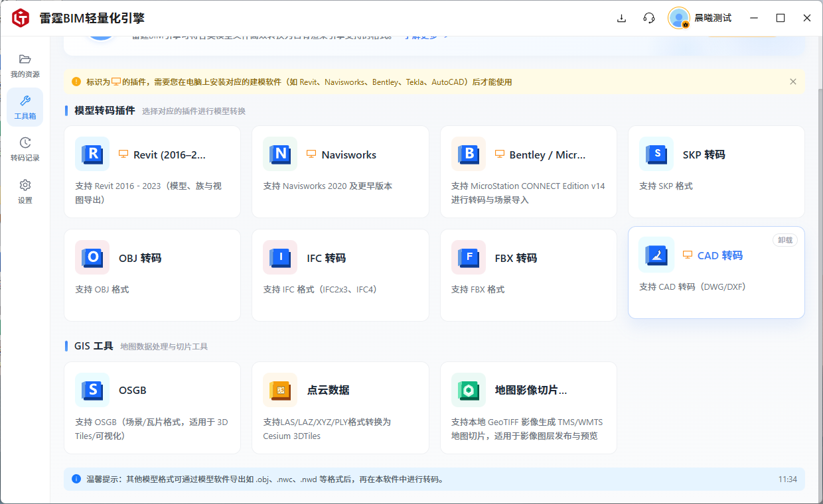Open the 点云数据 card title
Image resolution: width=823 pixels, height=504 pixels.
(x=328, y=390)
